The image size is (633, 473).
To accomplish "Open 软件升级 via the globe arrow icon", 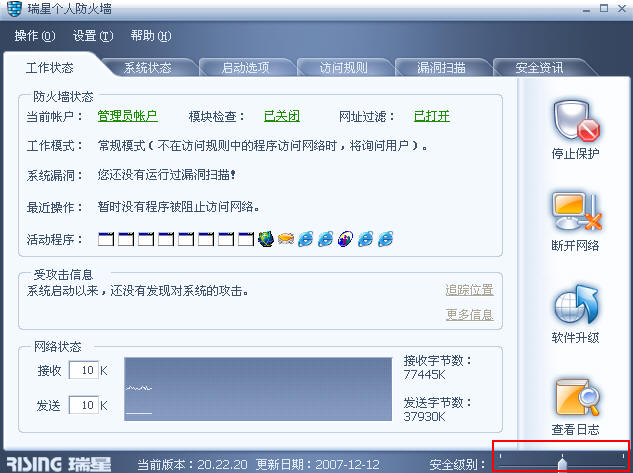I will 576,304.
